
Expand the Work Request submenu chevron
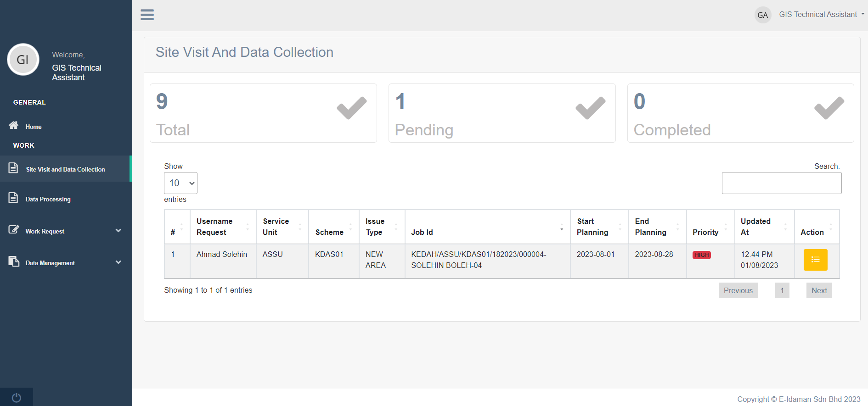pyautogui.click(x=118, y=231)
